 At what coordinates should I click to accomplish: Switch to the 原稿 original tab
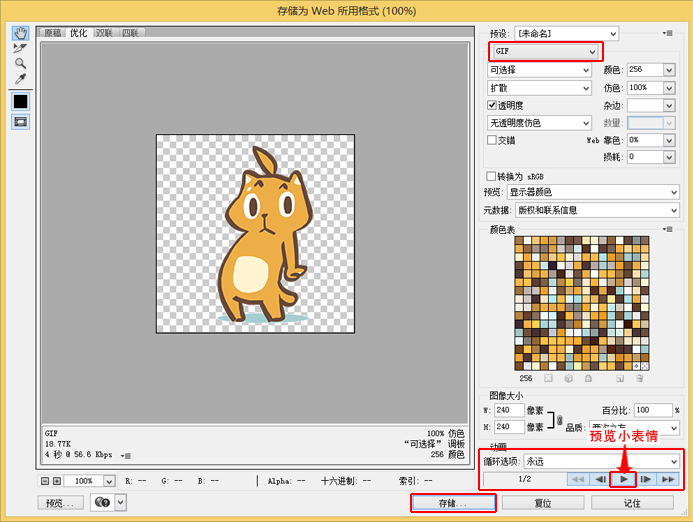pyautogui.click(x=53, y=33)
